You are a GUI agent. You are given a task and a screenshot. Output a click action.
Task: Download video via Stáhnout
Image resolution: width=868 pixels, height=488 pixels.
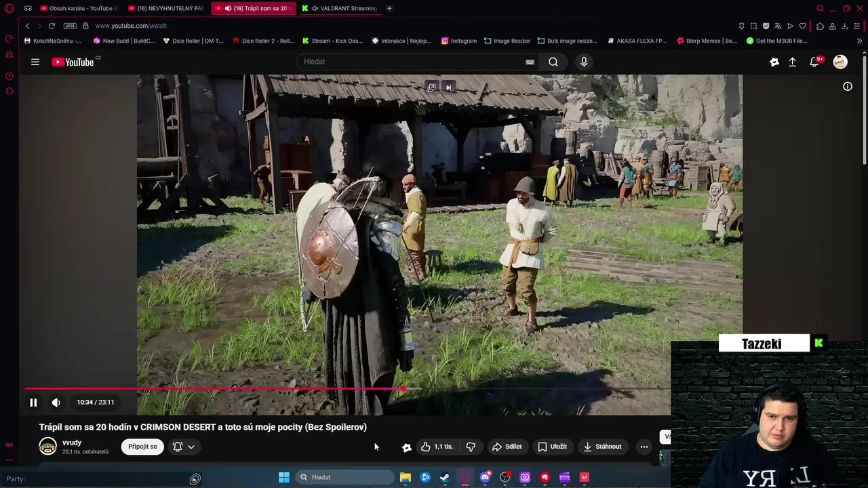[x=602, y=447]
